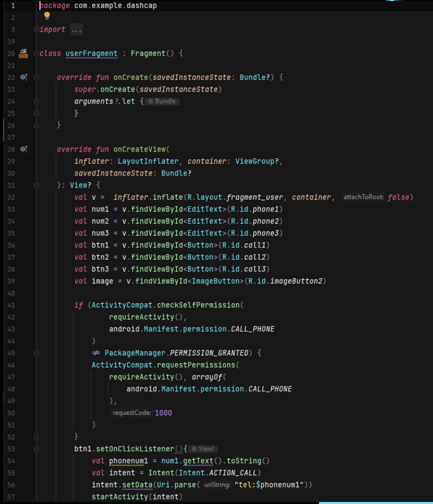Screen dimensions: 433x504
Task: Click the 'it: View!' lambda hint
Action: coord(203,449)
